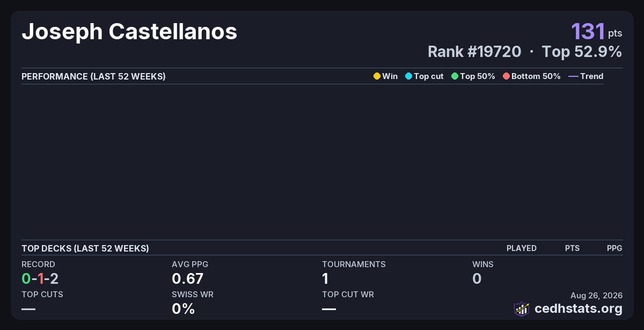The image size is (644, 330).
Task: Click the cyan Top cut legend dot
Action: 408,76
